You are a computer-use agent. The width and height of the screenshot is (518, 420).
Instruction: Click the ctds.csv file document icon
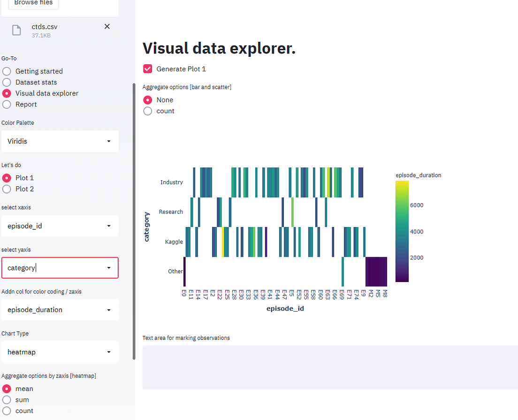(16, 30)
